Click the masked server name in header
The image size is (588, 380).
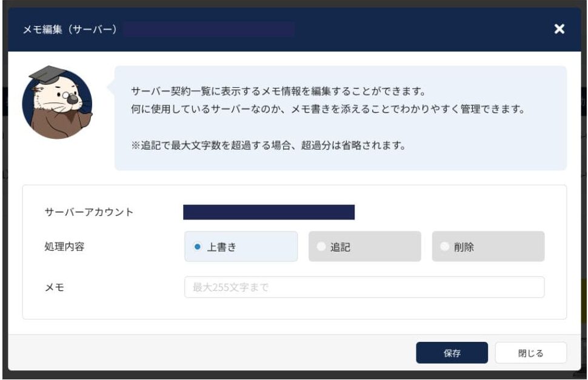(209, 30)
